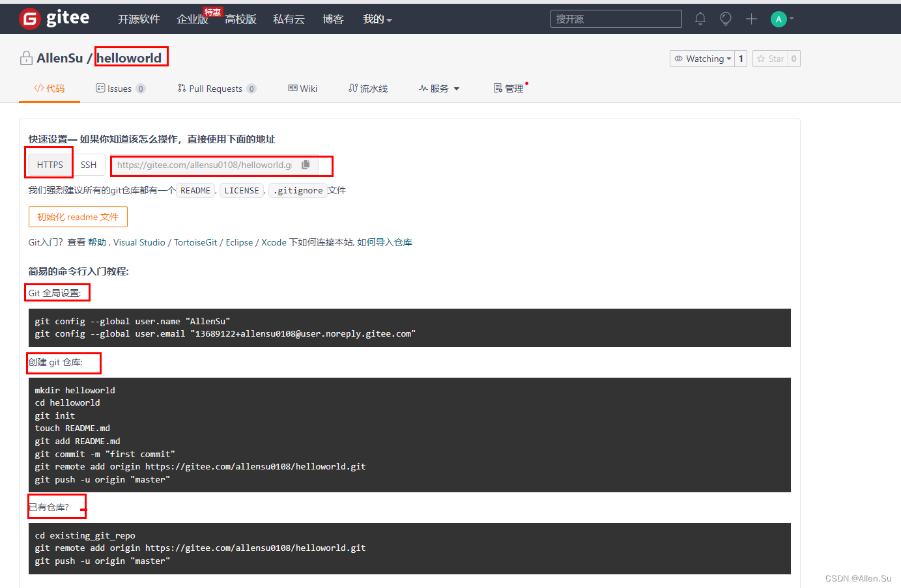The image size is (901, 588).
Task: Switch to the 管理 tab
Action: click(509, 89)
